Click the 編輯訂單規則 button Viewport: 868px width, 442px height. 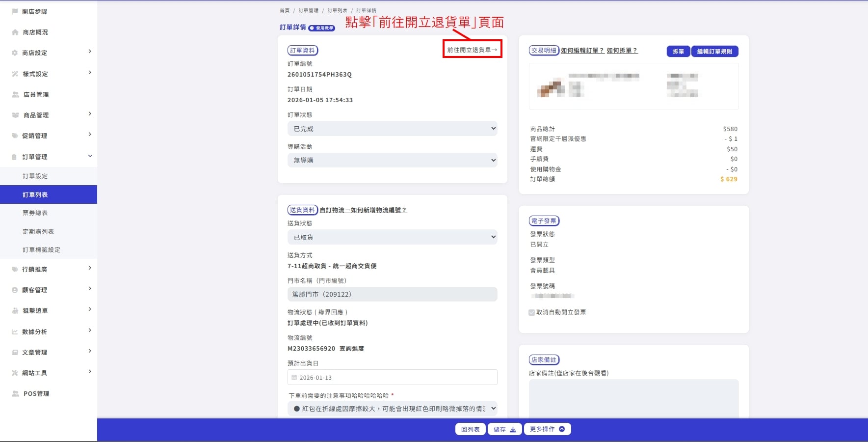714,52
